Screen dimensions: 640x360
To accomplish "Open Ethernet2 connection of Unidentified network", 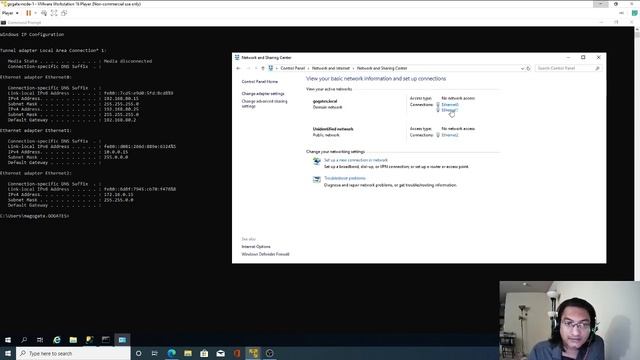I will pyautogui.click(x=450, y=135).
